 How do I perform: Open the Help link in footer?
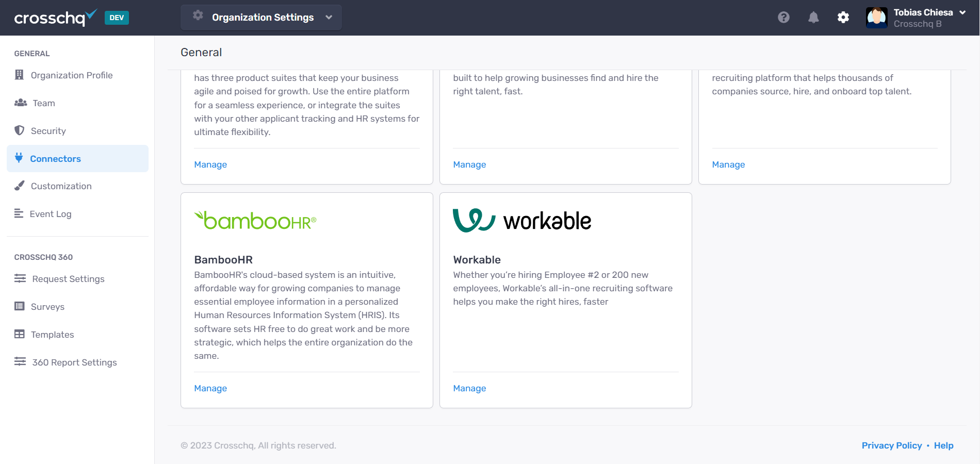[944, 445]
